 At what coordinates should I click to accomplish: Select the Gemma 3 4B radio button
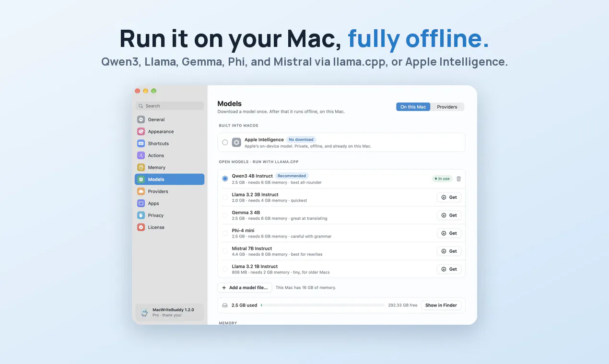click(225, 215)
